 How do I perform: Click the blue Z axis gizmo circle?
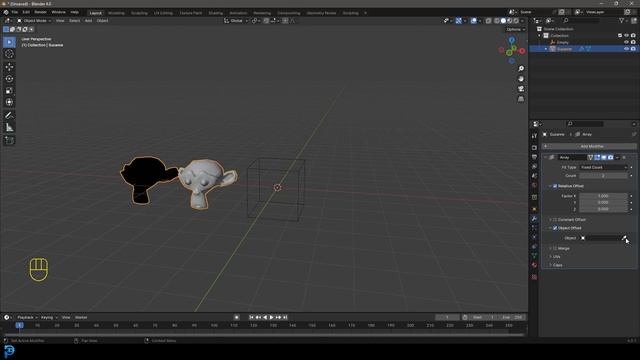pos(512,40)
